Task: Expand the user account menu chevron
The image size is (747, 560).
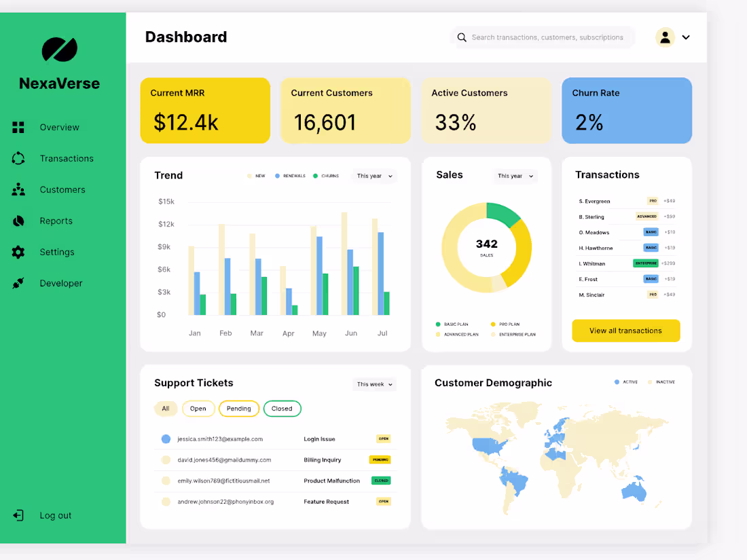Action: [x=686, y=37]
